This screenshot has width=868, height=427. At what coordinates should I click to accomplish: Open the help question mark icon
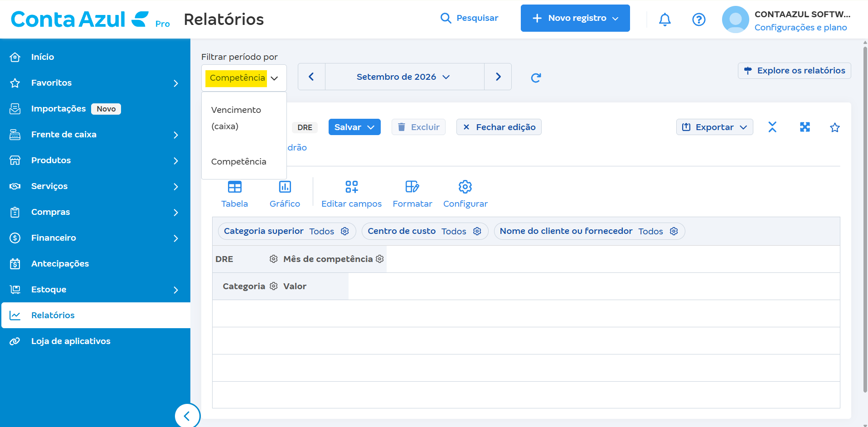tap(698, 19)
